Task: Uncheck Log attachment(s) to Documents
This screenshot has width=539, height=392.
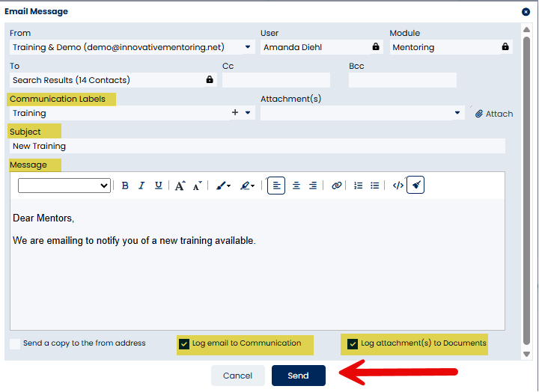Action: pyautogui.click(x=353, y=344)
